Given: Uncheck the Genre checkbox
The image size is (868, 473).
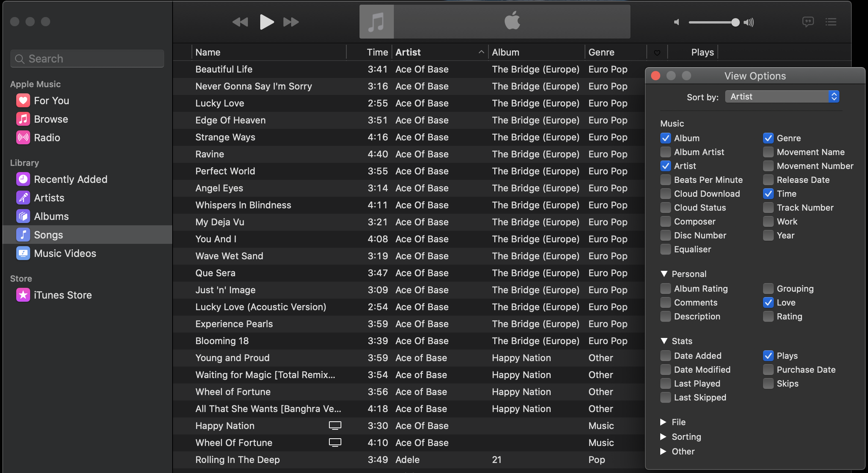Looking at the screenshot, I should point(768,138).
